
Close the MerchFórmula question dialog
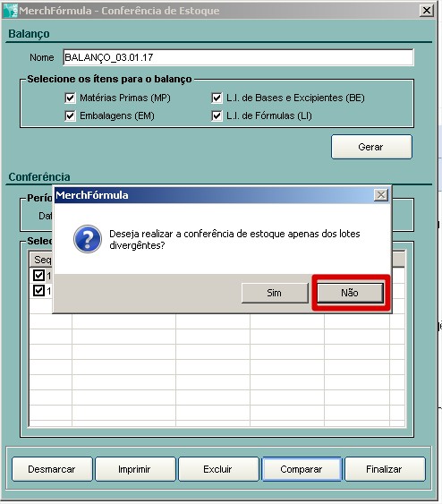pyautogui.click(x=381, y=195)
